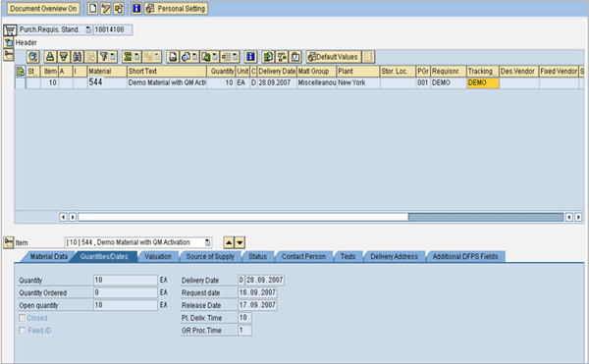Click requisition number field 10014100
This screenshot has height=364, width=589.
(x=113, y=29)
